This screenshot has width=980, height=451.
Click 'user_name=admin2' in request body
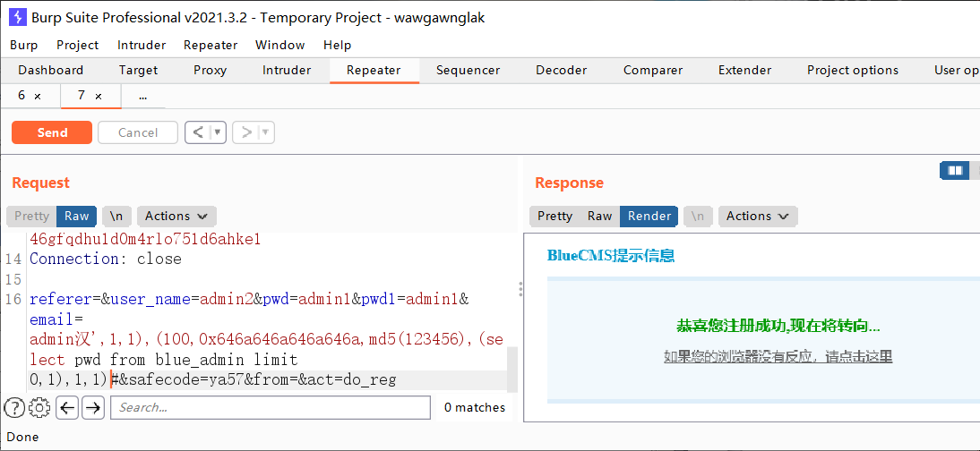(182, 299)
